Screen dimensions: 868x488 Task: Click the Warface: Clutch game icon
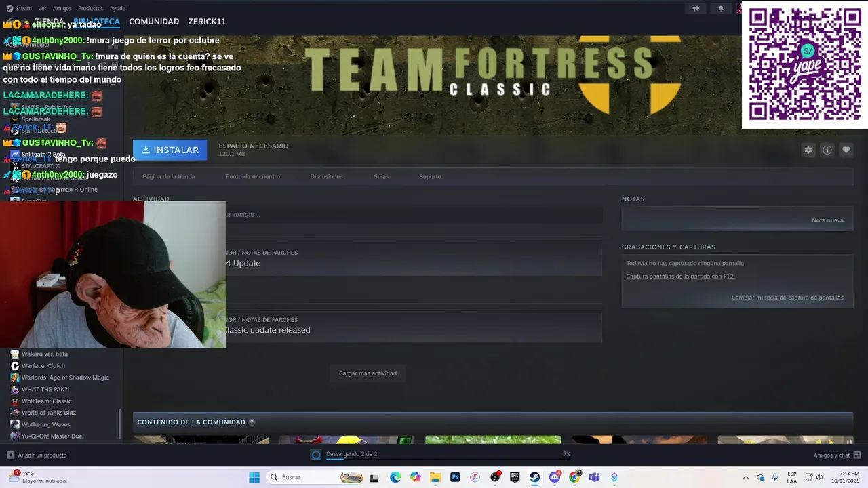coord(15,366)
